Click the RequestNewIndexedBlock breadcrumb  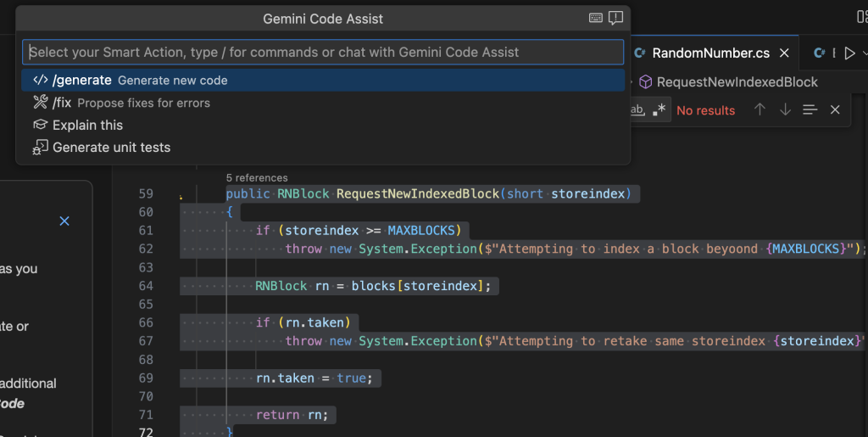point(737,82)
